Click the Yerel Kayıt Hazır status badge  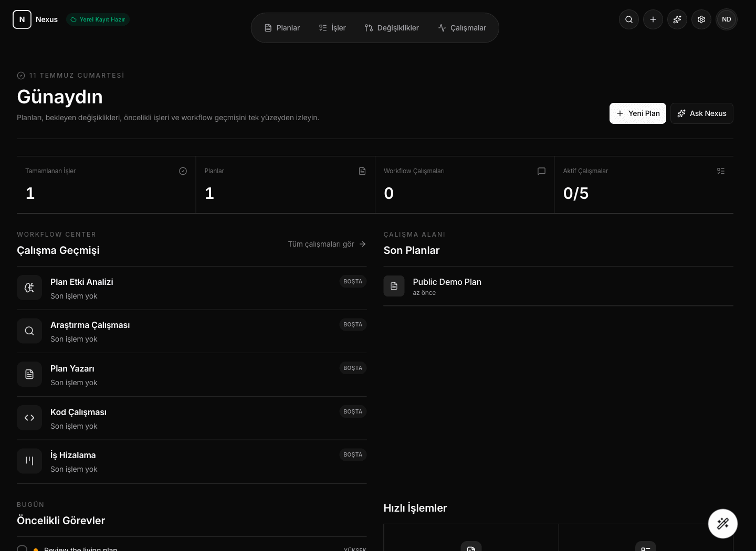coord(98,19)
